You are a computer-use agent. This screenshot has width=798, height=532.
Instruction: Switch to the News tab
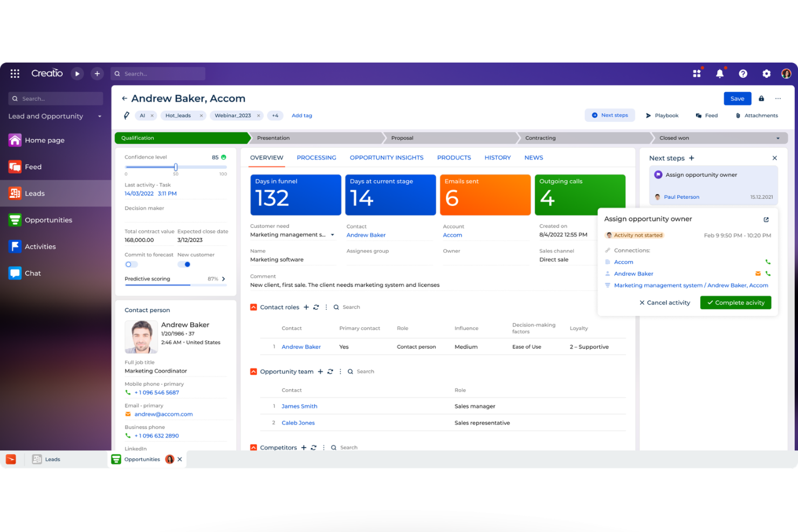tap(534, 158)
